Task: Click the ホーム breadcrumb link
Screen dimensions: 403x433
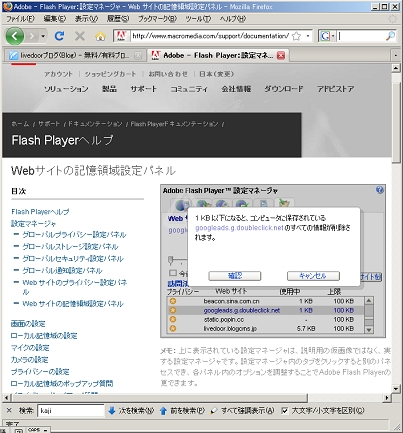Action: click(x=20, y=124)
